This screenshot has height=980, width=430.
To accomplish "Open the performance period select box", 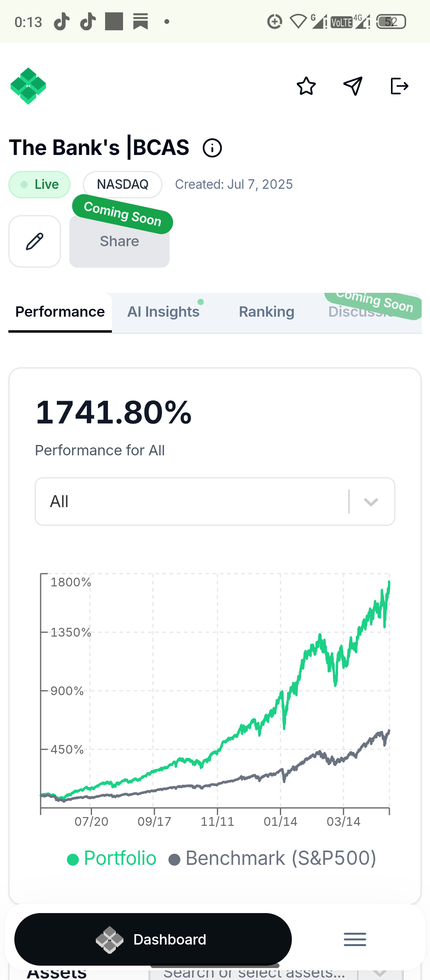I will (x=215, y=502).
